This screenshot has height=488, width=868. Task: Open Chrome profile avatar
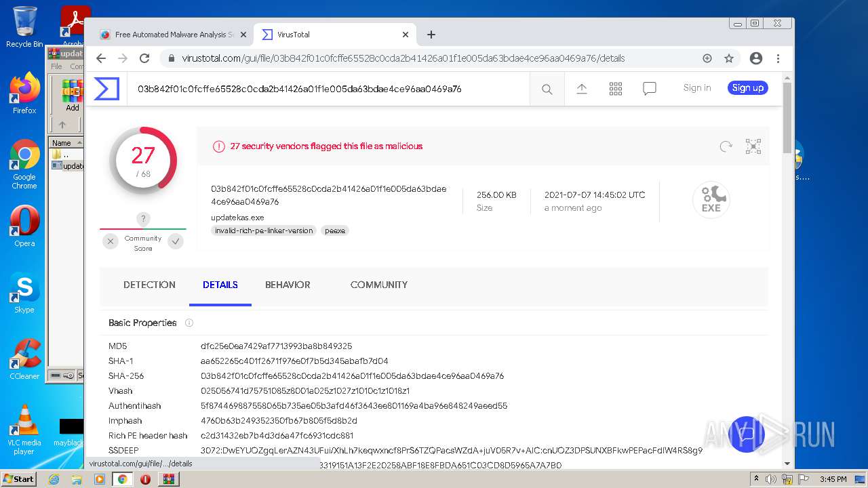tap(756, 58)
